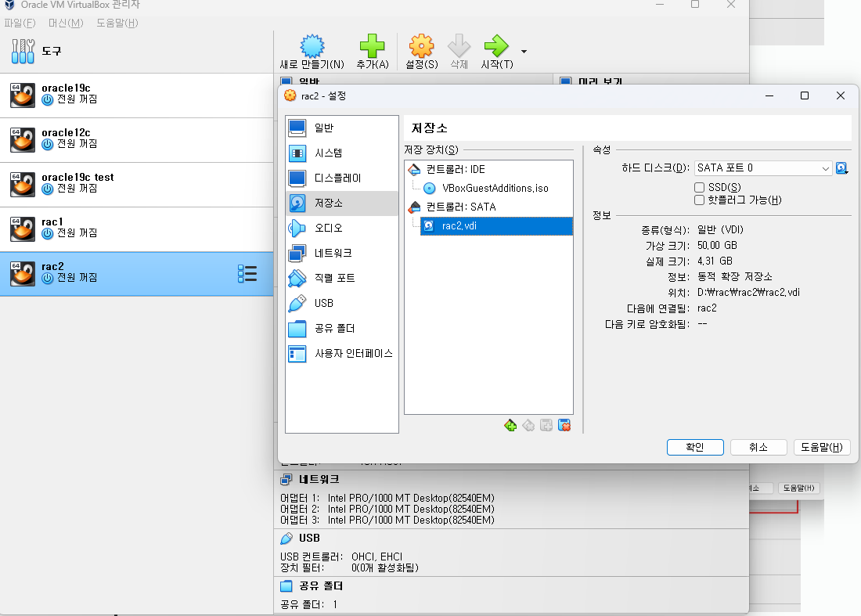This screenshot has width=861, height=616.
Task: Select the oracle19c test virtual machine
Action: click(136, 184)
